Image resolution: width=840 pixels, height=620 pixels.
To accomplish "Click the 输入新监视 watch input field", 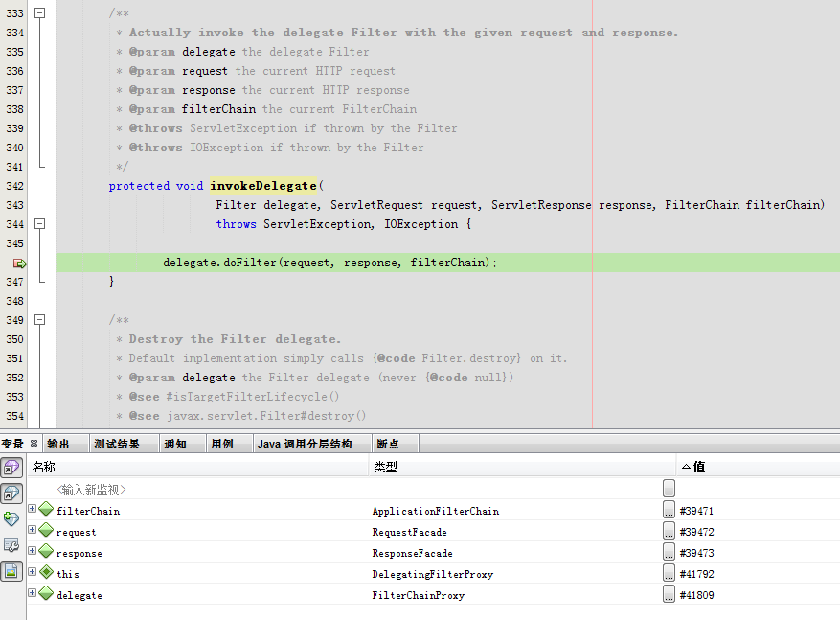I will coord(91,490).
